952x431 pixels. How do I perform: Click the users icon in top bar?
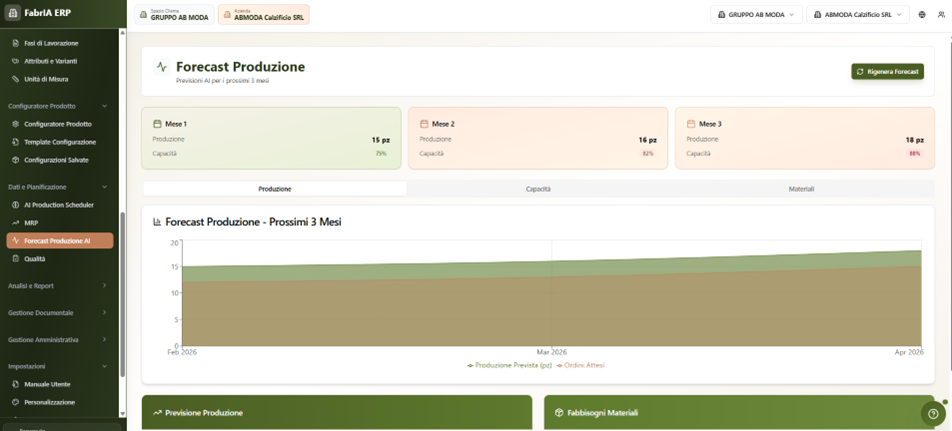941,15
